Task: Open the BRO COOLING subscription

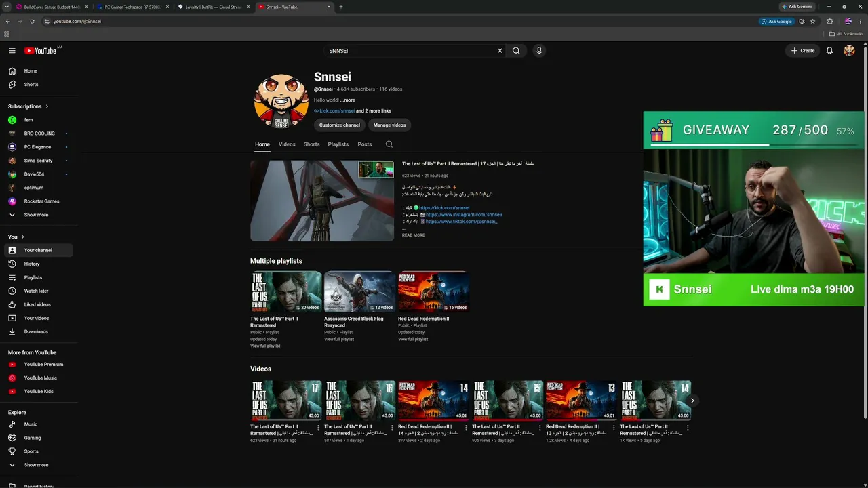Action: coord(39,134)
